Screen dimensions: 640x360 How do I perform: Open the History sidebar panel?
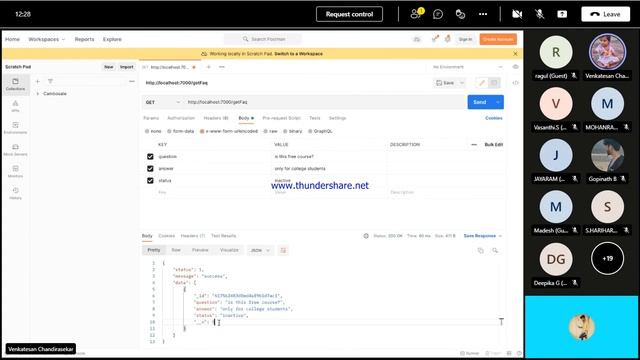point(16,193)
